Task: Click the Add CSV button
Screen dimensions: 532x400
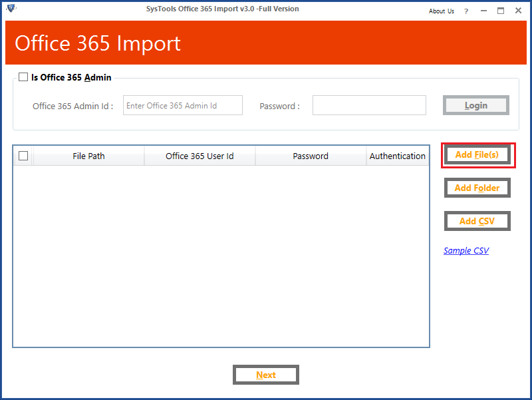Action: click(477, 221)
